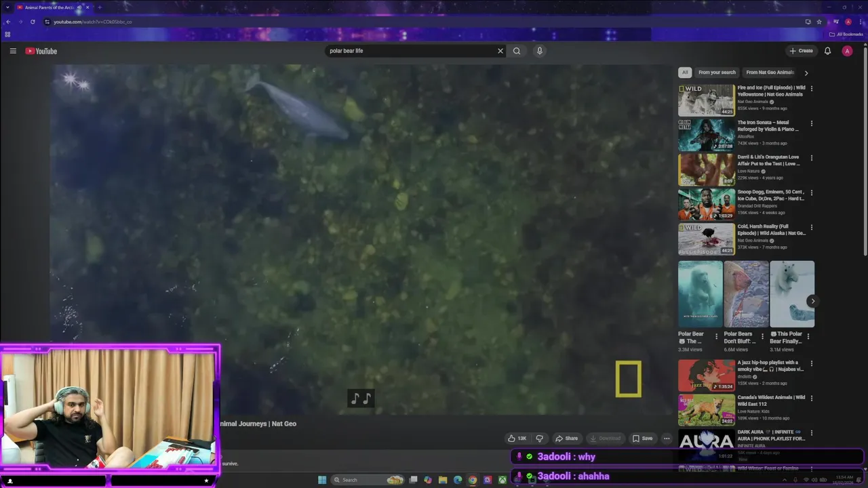Viewport: 868px width, 488px height.
Task: Open options for jazz hip-hop playlist video
Action: pyautogui.click(x=812, y=363)
